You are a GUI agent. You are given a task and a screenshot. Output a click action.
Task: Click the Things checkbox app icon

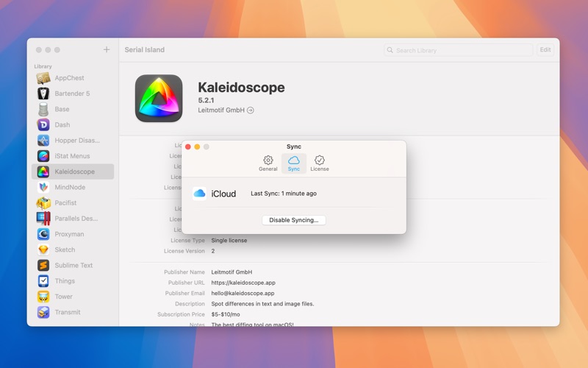tap(43, 281)
